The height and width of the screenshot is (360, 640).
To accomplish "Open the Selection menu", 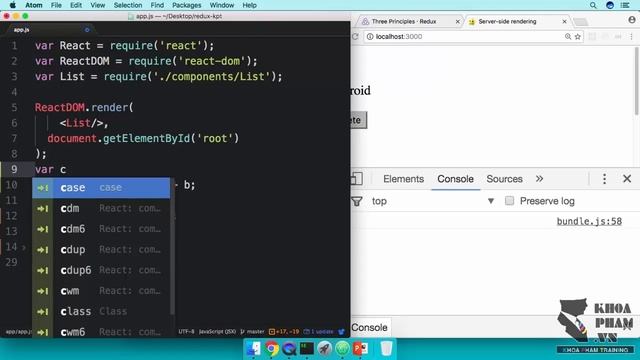I will click(128, 5).
